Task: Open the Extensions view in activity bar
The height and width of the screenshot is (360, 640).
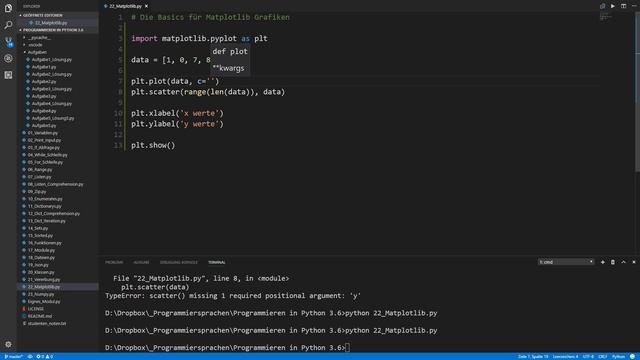Action: coord(8,75)
